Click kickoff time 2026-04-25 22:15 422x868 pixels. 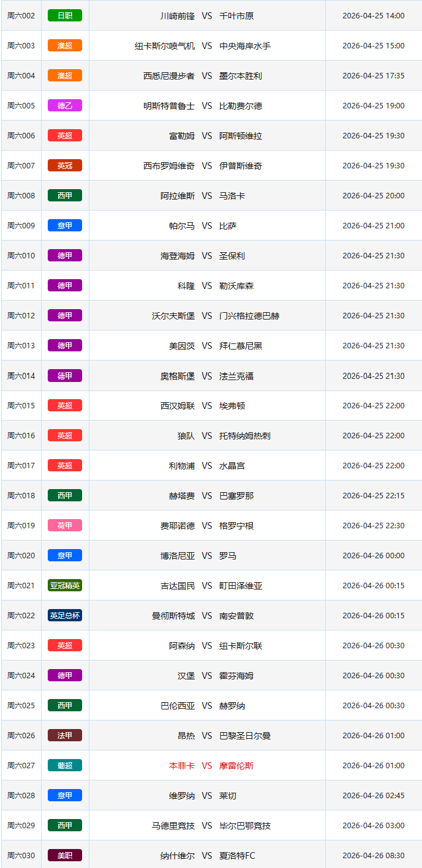[374, 496]
